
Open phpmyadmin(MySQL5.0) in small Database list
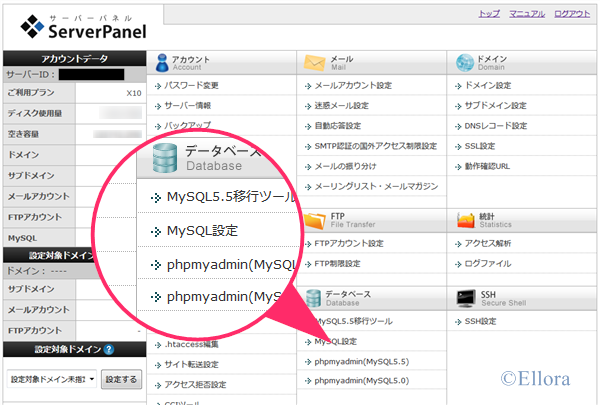(362, 381)
